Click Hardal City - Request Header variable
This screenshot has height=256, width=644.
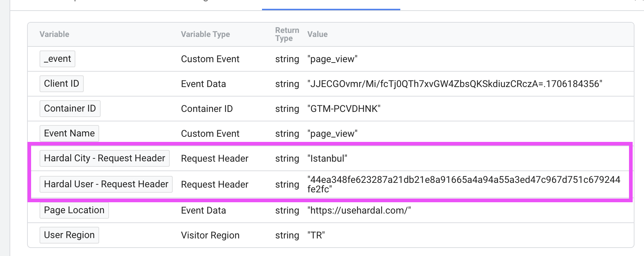[x=105, y=158]
